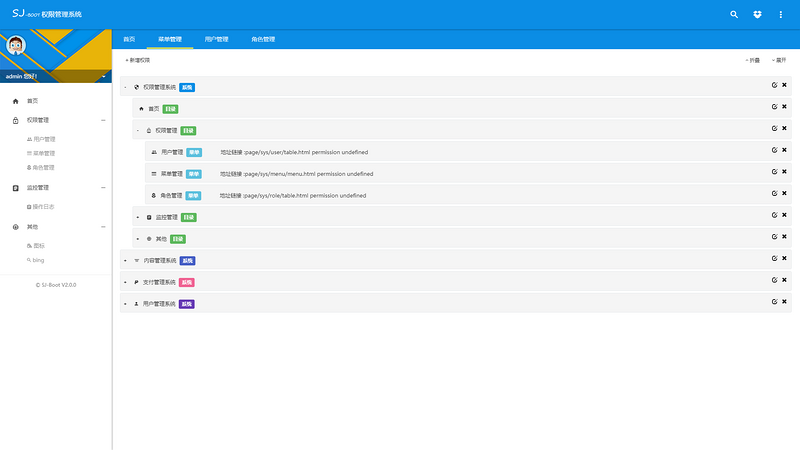Edit the 其他 目录 tree row
The width and height of the screenshot is (800, 450).
click(x=774, y=237)
